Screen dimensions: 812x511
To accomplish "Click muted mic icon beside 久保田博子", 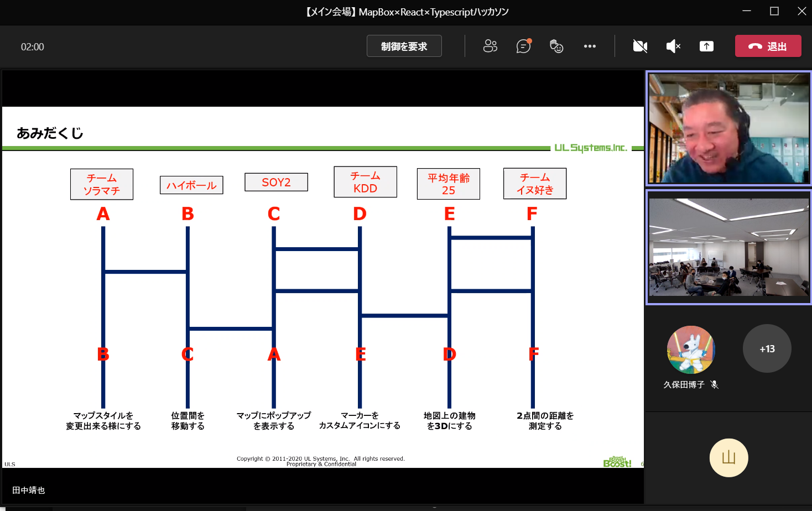I will 714,384.
